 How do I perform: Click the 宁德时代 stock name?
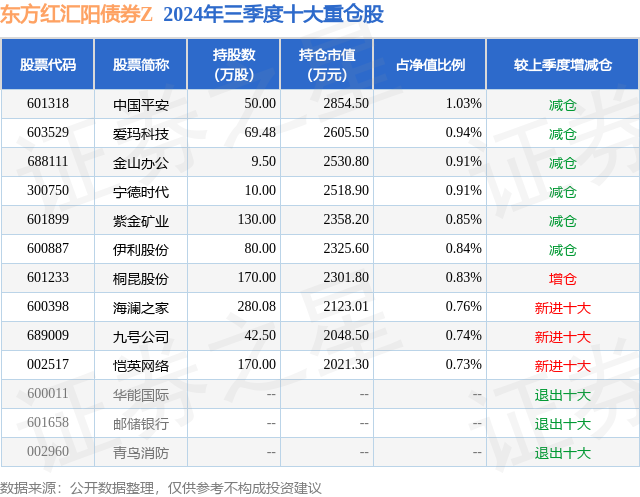pyautogui.click(x=141, y=192)
